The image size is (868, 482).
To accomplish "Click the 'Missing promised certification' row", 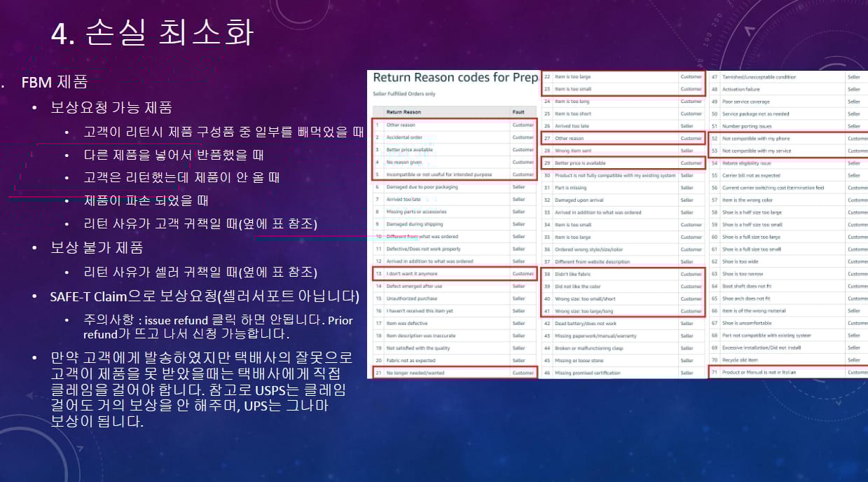I will (x=623, y=373).
